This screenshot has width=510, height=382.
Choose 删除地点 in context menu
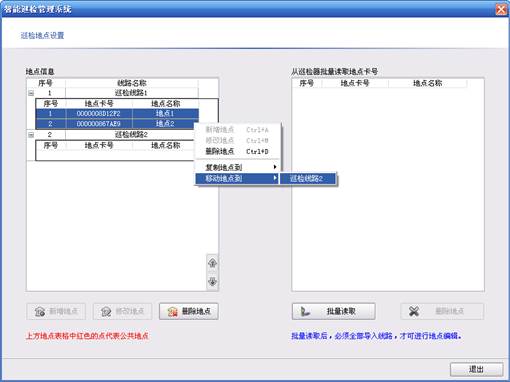(238, 151)
